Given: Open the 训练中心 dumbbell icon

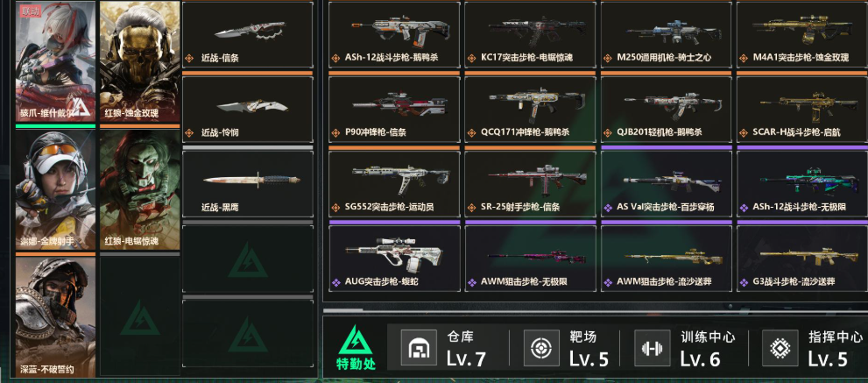Looking at the screenshot, I should pos(653,348).
